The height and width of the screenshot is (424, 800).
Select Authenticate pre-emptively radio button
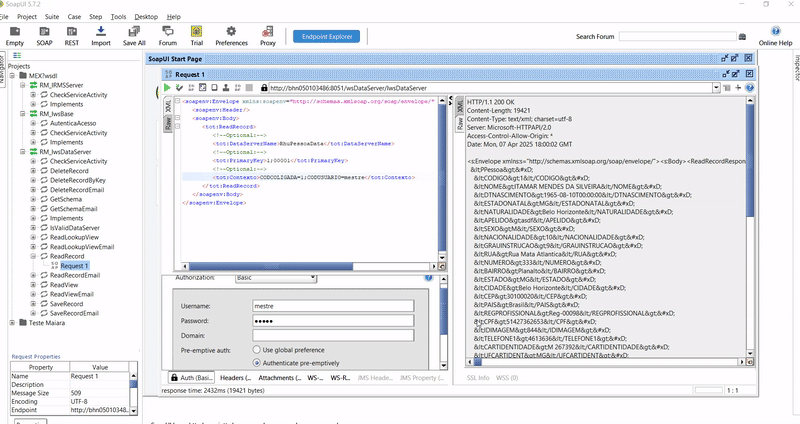(x=257, y=363)
